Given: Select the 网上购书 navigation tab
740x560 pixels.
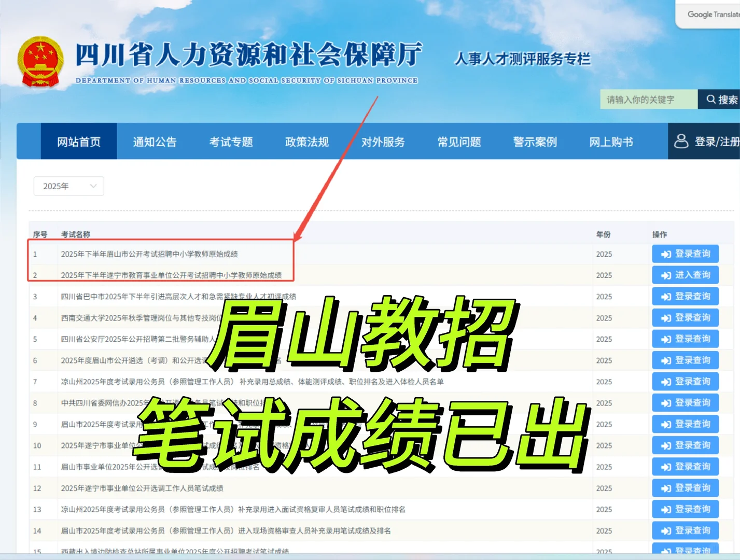Looking at the screenshot, I should pos(610,142).
